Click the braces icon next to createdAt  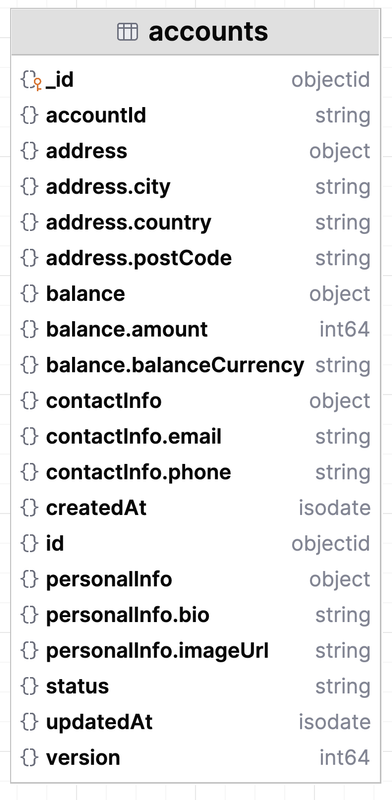30,508
